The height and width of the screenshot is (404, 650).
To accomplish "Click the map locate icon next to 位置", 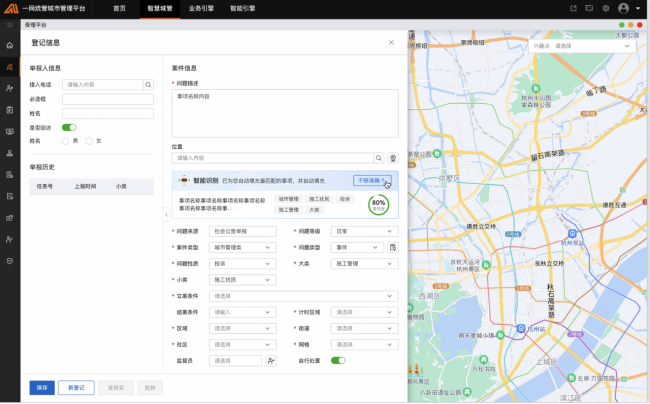I will 393,158.
